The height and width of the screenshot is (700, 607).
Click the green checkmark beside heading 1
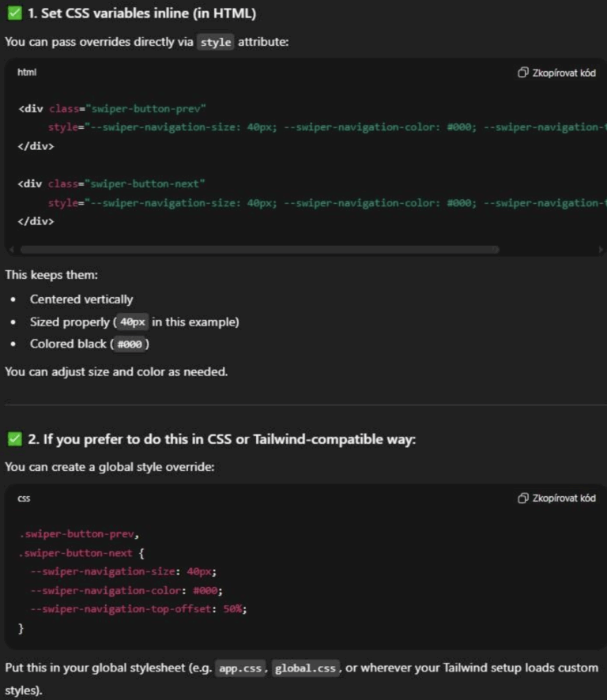pos(13,13)
